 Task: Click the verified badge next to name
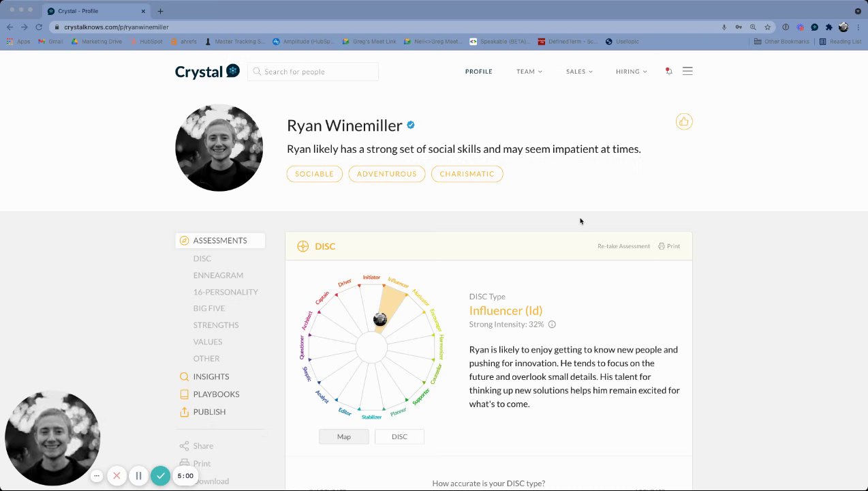411,125
